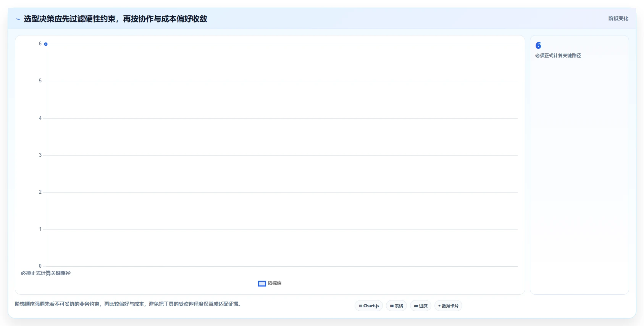Image resolution: width=644 pixels, height=326 pixels.
Task: Toggle the 指标值 legend item
Action: [x=270, y=283]
